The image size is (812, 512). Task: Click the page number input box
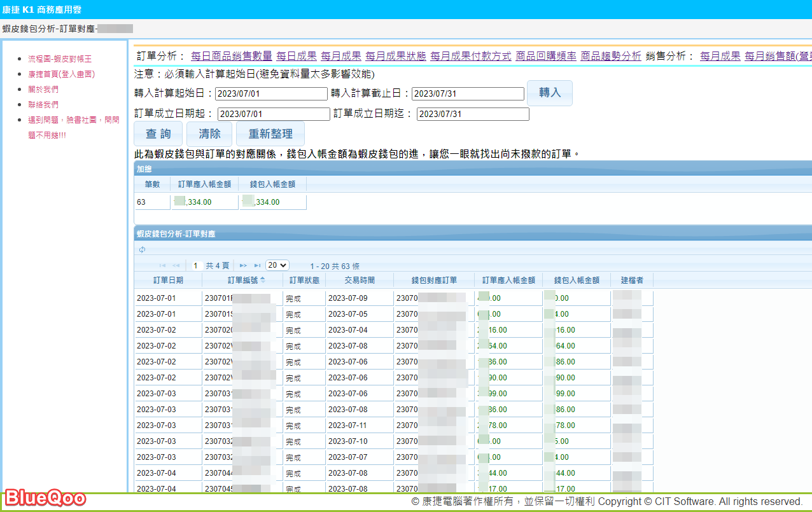(196, 265)
